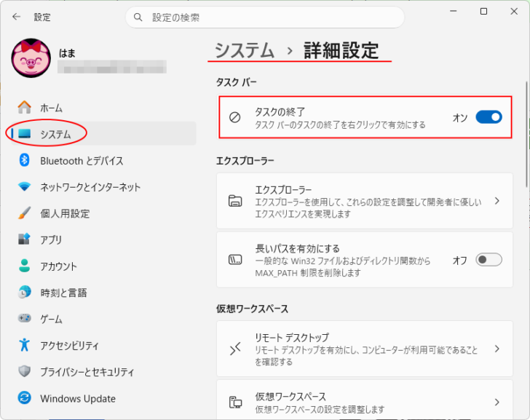Click the 長いパスを有効にする title text

click(298, 248)
